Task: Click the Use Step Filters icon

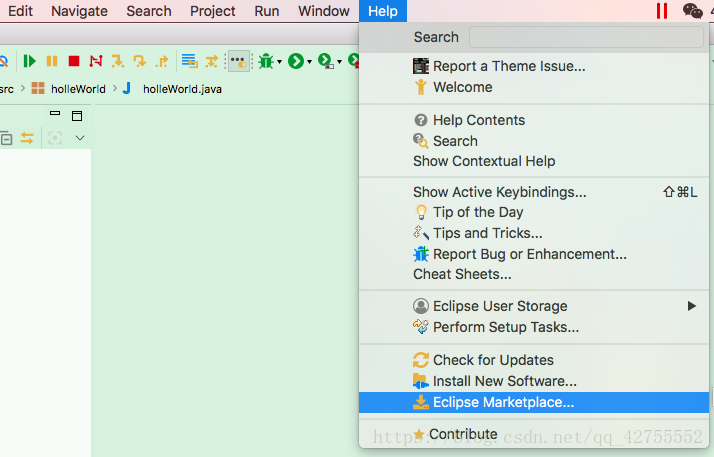Action: coord(212,61)
